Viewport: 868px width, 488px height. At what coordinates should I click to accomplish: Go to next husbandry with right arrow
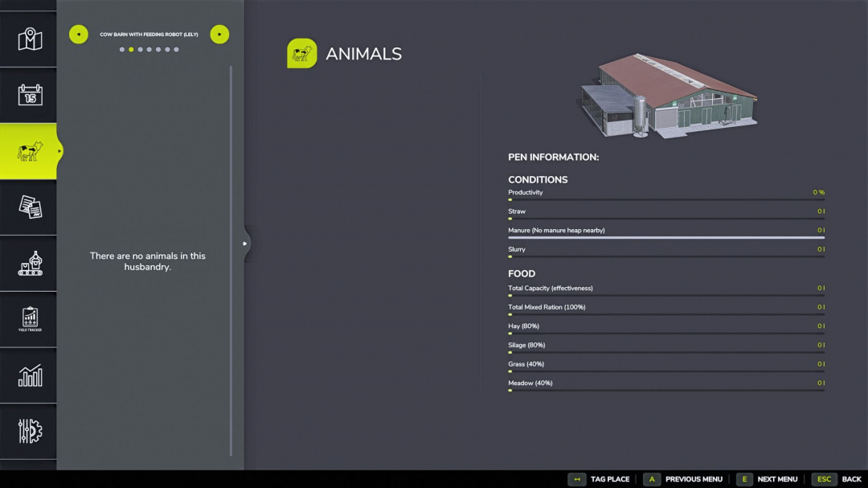[219, 35]
